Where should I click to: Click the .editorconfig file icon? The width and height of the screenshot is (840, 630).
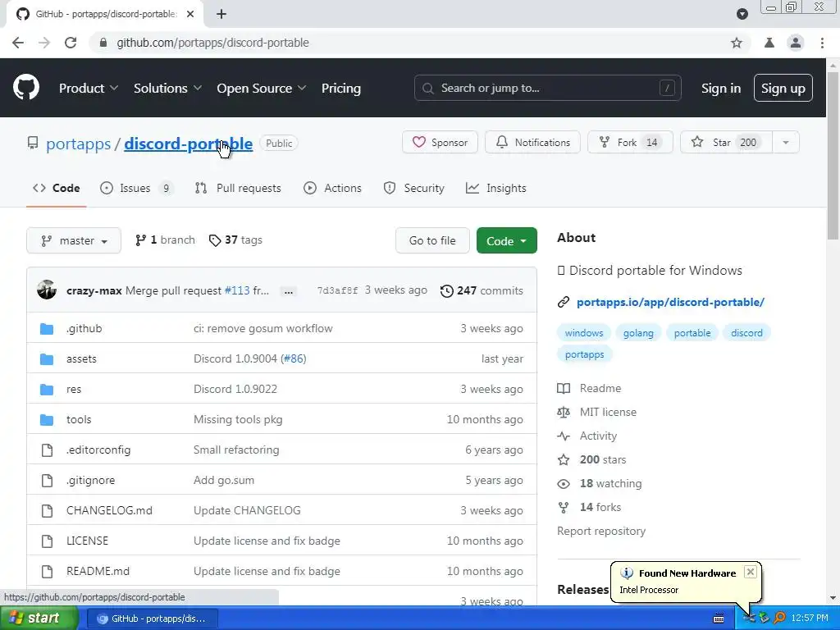coord(47,450)
